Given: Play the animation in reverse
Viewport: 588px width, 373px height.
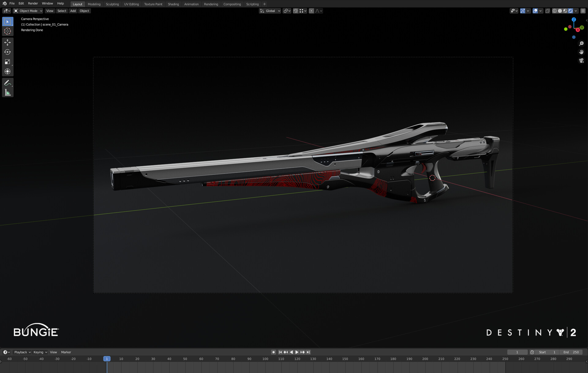Looking at the screenshot, I should pos(291,352).
